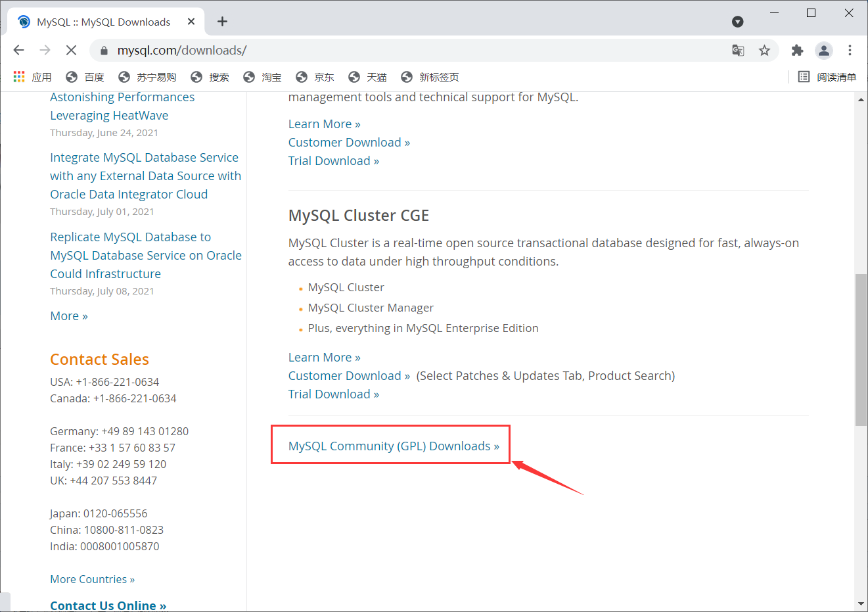Click the China: 10800-811-0823 number
Image resolution: width=868 pixels, height=612 pixels.
(x=106, y=530)
